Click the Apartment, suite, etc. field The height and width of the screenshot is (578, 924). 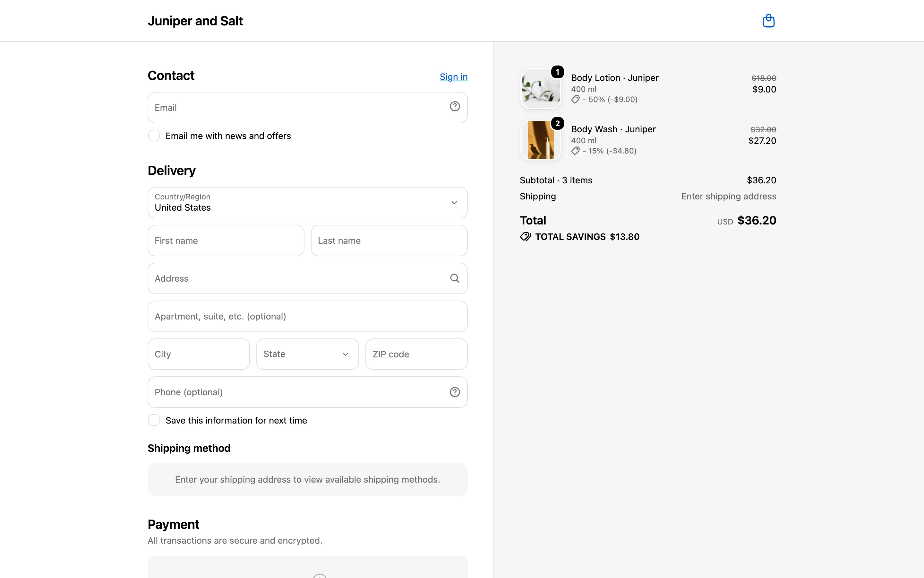(307, 316)
